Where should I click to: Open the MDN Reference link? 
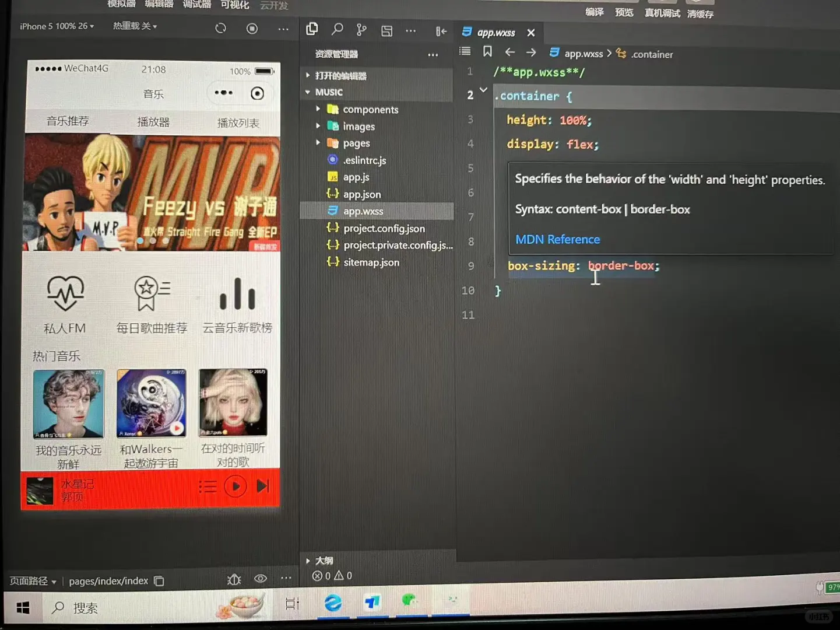(558, 239)
